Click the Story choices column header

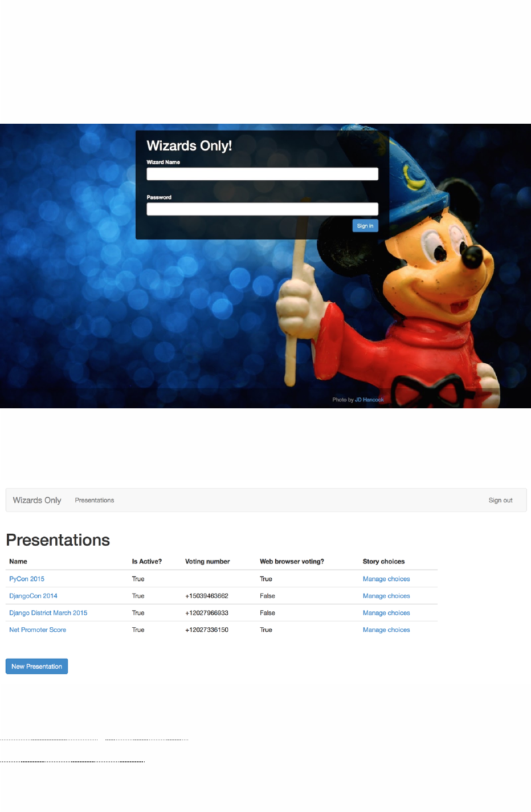tap(383, 562)
